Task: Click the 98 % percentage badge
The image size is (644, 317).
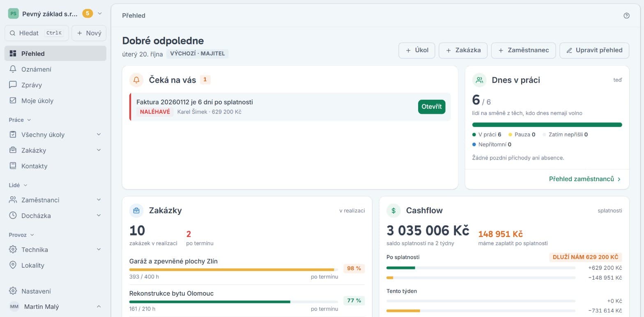Action: pos(354,269)
